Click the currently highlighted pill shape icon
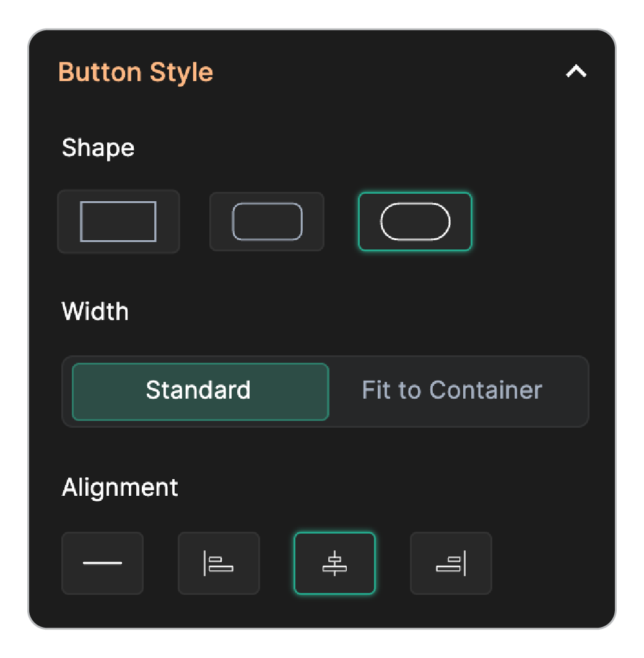644x658 pixels. (415, 222)
